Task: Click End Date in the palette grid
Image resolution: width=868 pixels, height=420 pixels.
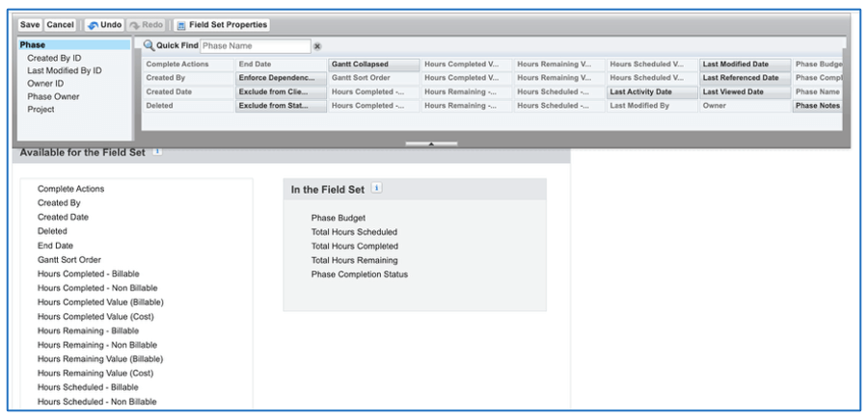Action: coord(281,65)
